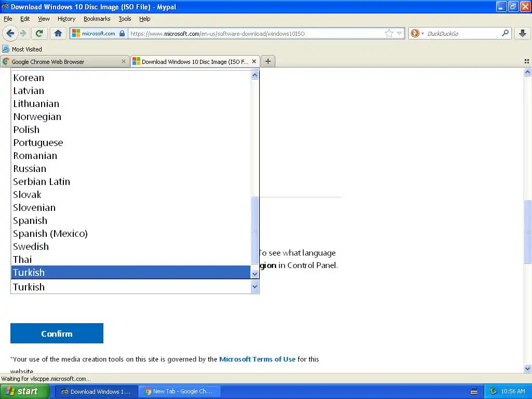Screen dimensions: 532x399
Task: Reload the current page
Action: (39, 33)
